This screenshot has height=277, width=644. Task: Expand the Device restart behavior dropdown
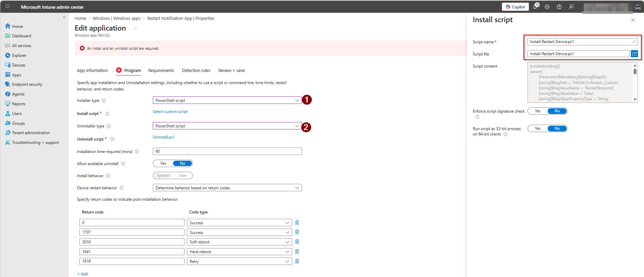point(227,188)
